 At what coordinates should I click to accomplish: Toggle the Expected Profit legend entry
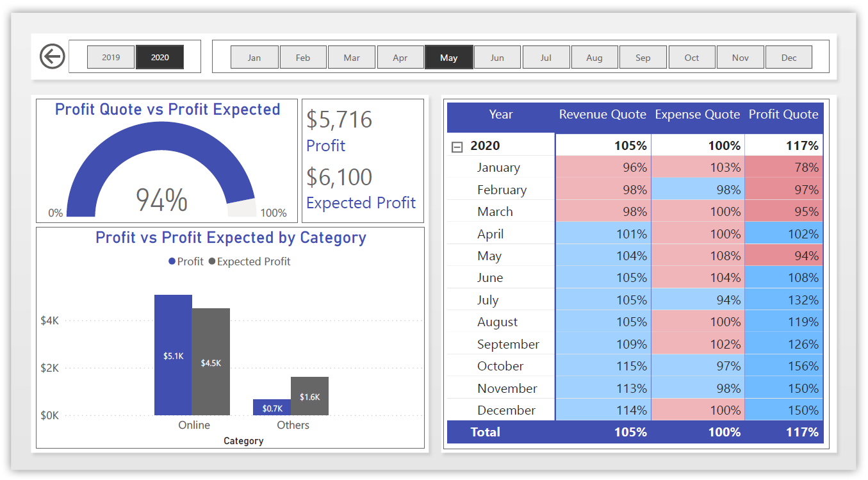tap(255, 261)
